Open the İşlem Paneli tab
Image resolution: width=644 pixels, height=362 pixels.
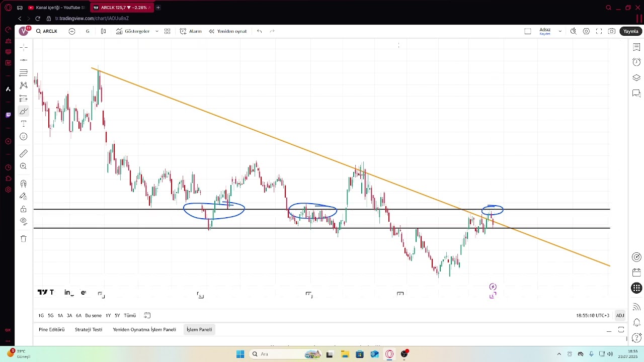(199, 330)
